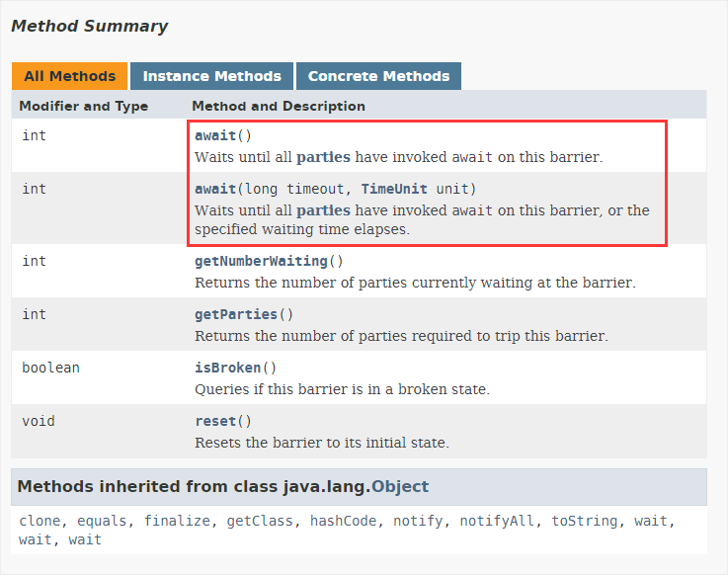Open the isBroken method link

227,368
